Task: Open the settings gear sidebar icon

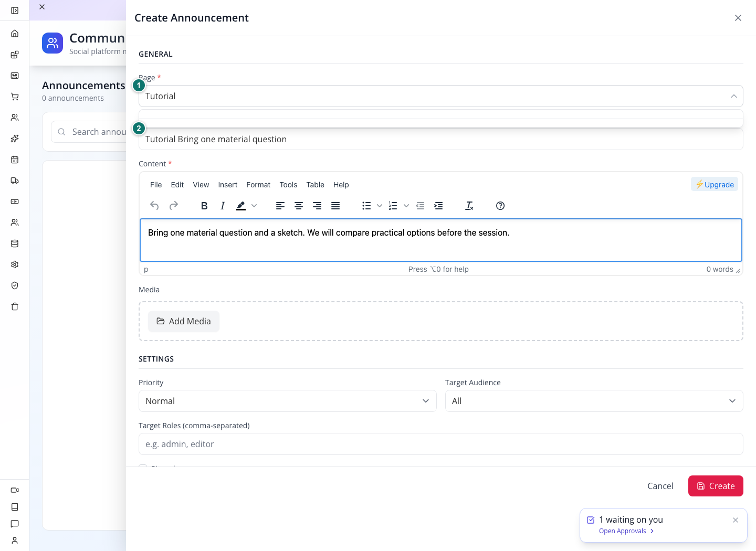Action: tap(15, 264)
